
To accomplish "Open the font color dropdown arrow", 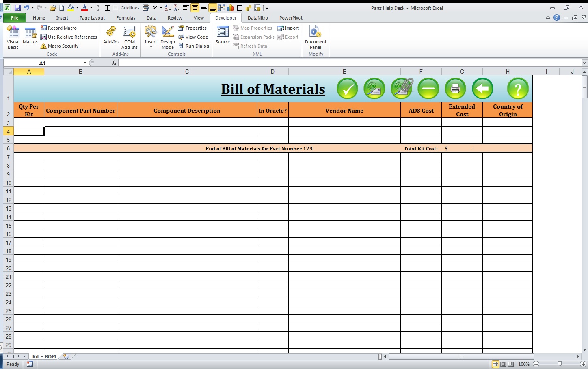I will (91, 8).
